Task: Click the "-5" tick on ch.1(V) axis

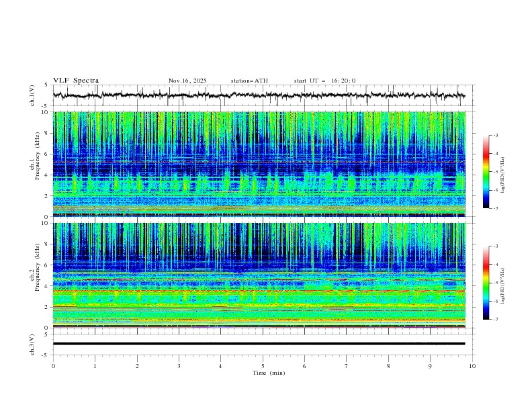Action: click(45, 106)
